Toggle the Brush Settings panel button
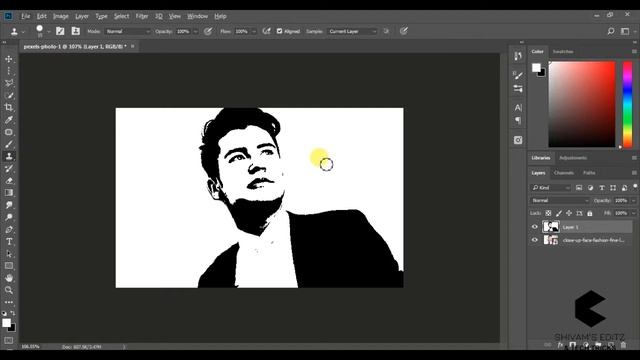 tap(60, 31)
